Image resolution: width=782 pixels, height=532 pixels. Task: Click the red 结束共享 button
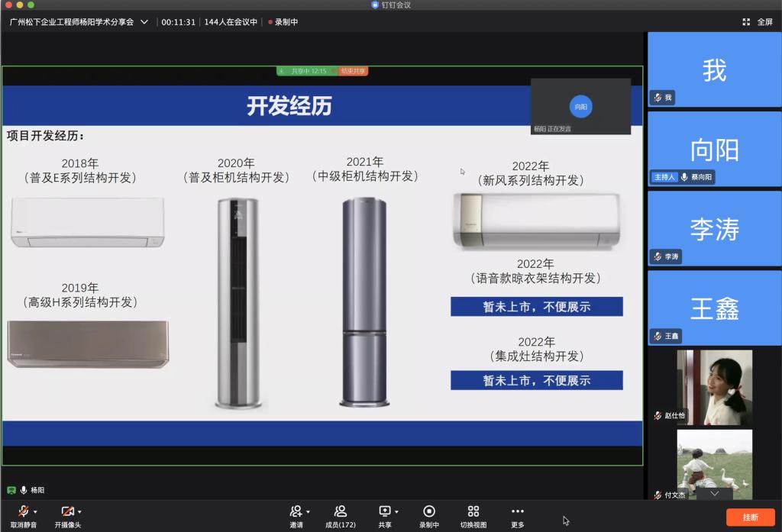point(354,71)
